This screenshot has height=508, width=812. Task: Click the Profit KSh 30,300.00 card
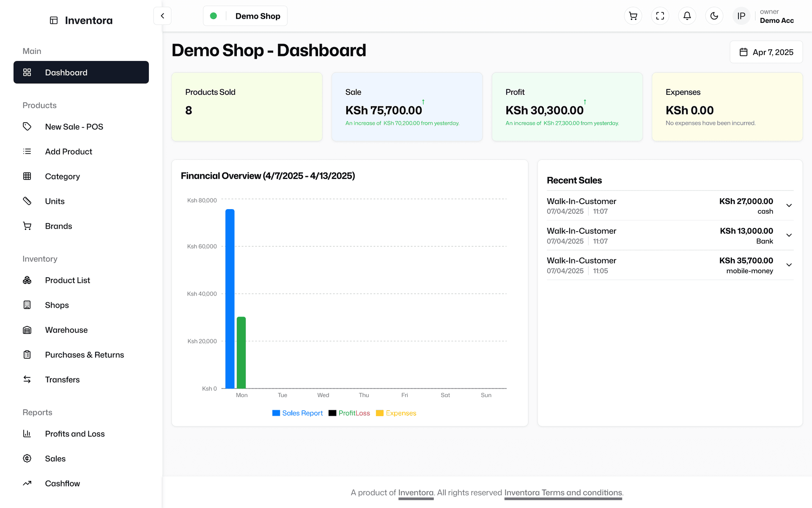click(x=567, y=107)
